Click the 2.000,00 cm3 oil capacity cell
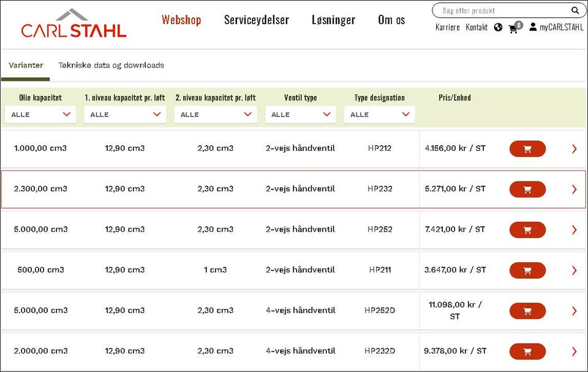The width and height of the screenshot is (588, 372). click(x=40, y=351)
